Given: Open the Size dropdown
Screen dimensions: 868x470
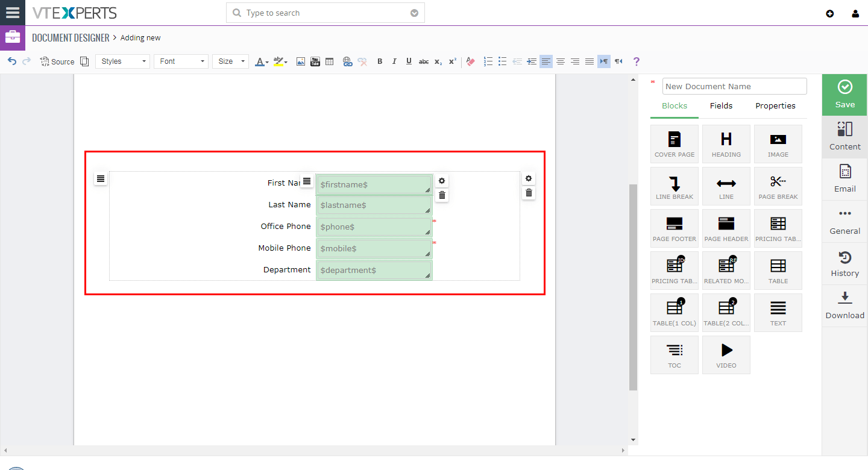Looking at the screenshot, I should click(230, 61).
